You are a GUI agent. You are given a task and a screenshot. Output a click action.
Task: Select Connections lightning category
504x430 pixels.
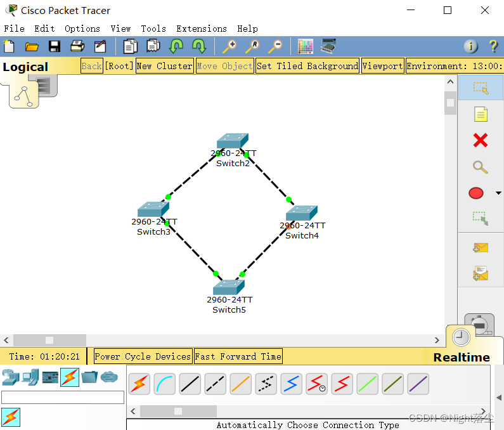click(x=70, y=377)
